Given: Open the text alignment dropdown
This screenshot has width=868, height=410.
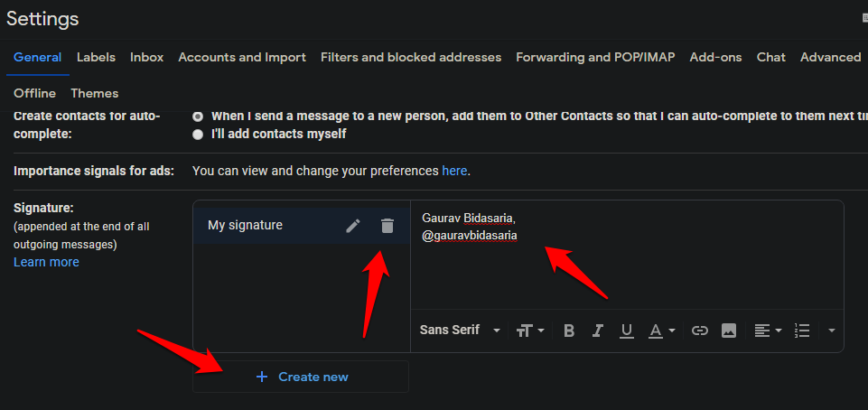Looking at the screenshot, I should pos(768,331).
